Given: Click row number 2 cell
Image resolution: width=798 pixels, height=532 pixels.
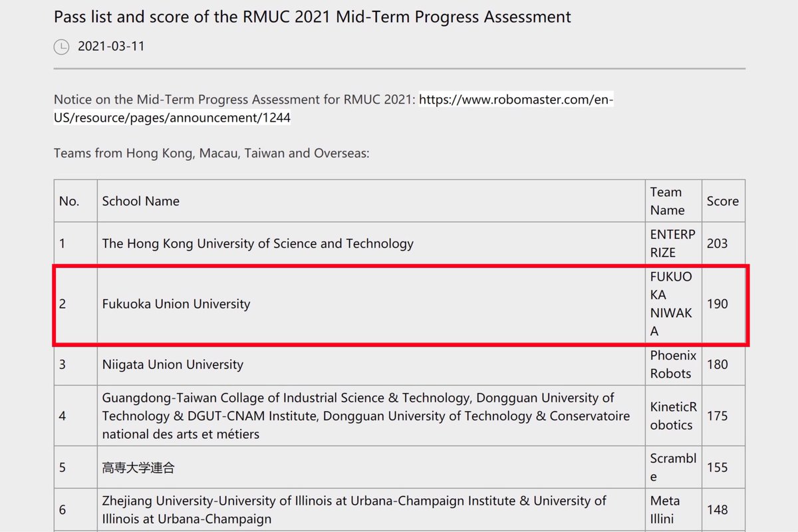Looking at the screenshot, I should click(76, 304).
